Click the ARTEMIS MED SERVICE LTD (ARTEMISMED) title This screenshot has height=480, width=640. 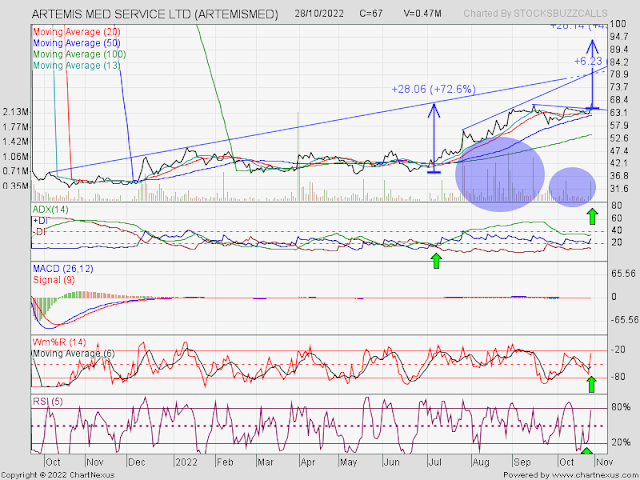point(155,14)
